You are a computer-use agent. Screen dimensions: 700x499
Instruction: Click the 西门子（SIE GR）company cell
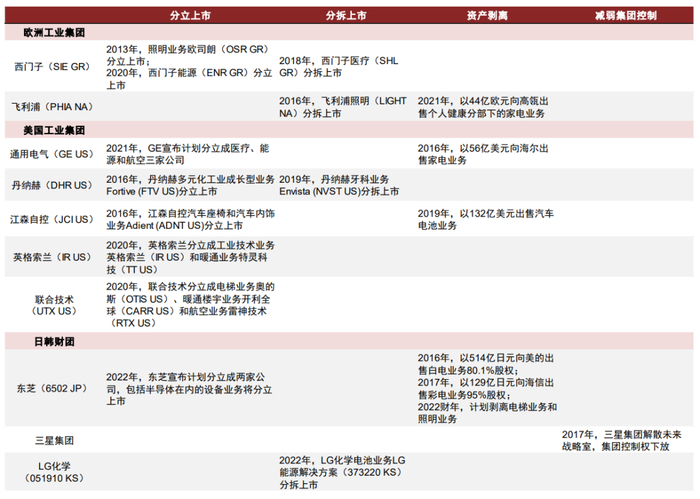coord(52,67)
